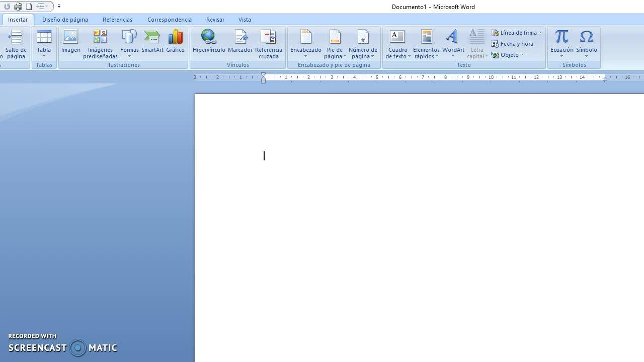644x362 pixels.
Task: Switch to the Revisar tab
Action: point(215,20)
